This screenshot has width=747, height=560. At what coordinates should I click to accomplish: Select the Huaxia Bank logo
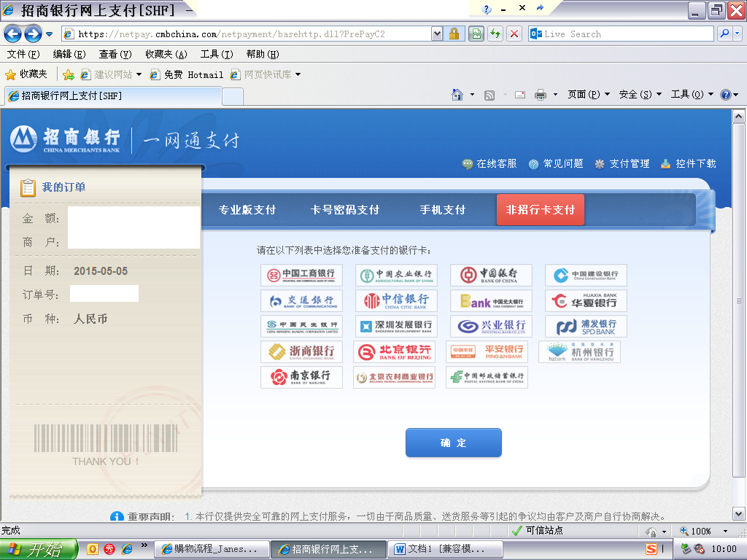586,300
